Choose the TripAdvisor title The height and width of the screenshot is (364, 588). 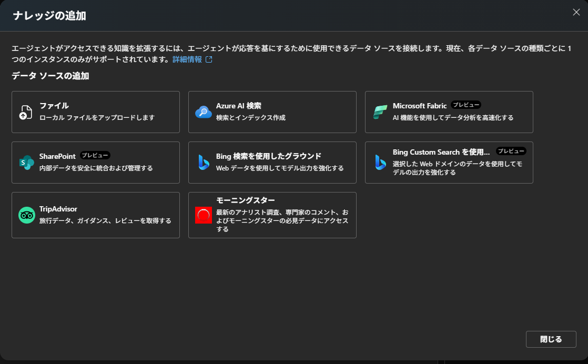coord(58,209)
